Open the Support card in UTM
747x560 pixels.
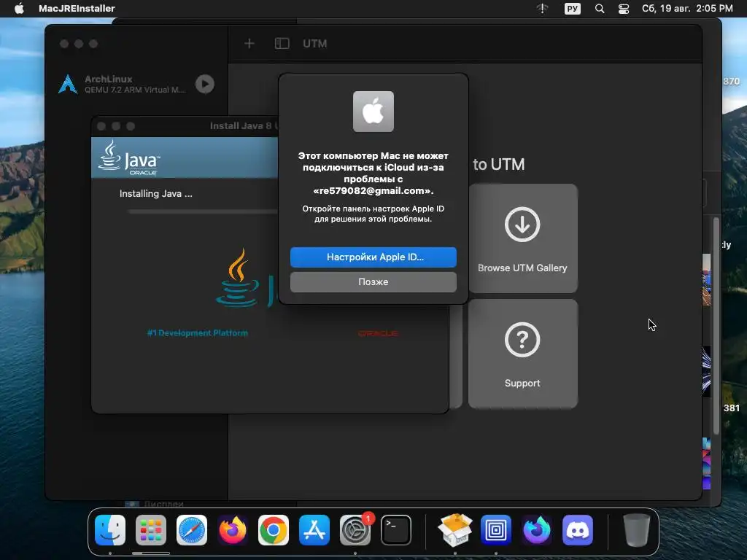[x=522, y=354]
